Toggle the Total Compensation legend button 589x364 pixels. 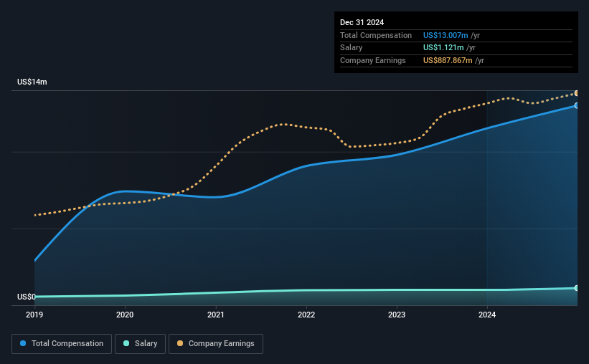coord(62,344)
